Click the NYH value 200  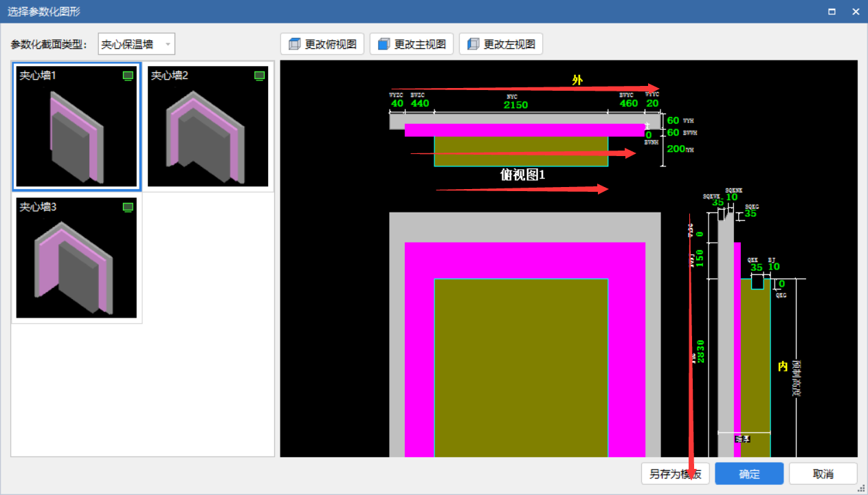(x=676, y=148)
